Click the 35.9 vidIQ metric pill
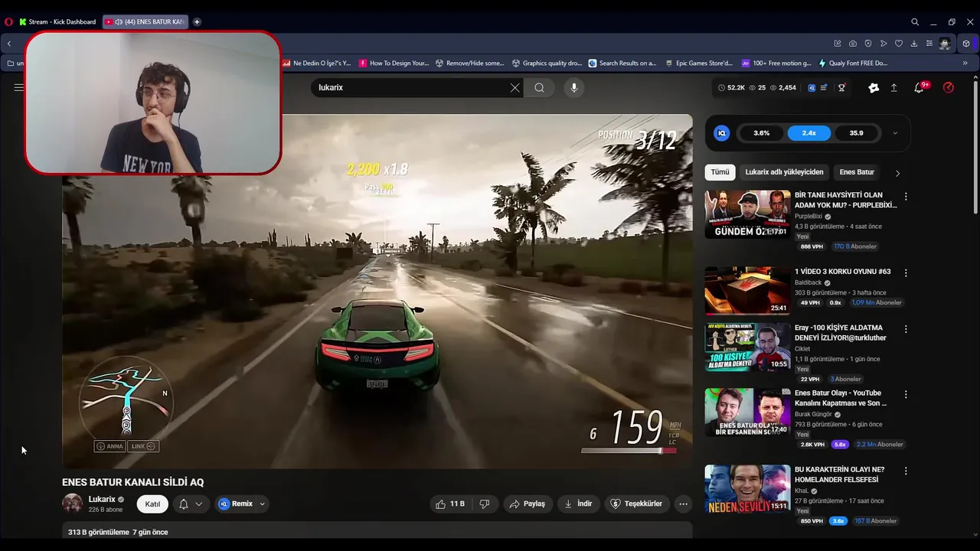 tap(856, 133)
